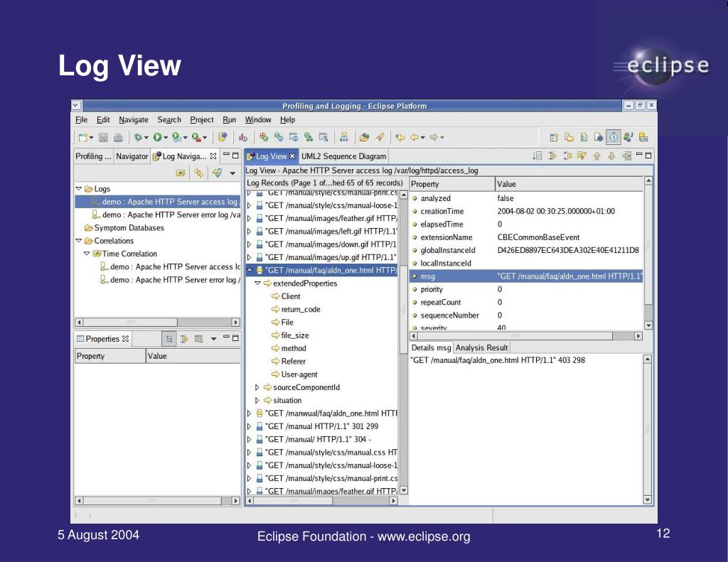Click the Value column header in Log View
Screen dimensions: 728x562
pos(569,184)
